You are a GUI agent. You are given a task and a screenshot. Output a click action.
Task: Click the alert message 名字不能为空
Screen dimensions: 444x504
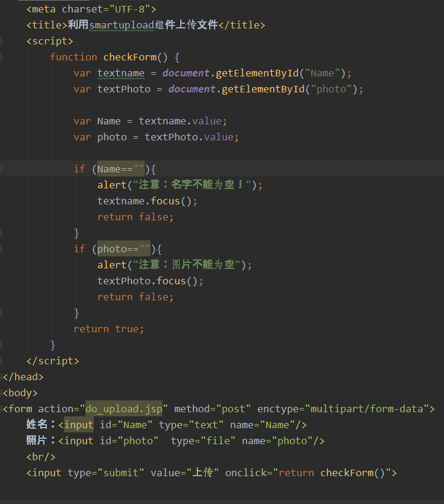tap(202, 185)
